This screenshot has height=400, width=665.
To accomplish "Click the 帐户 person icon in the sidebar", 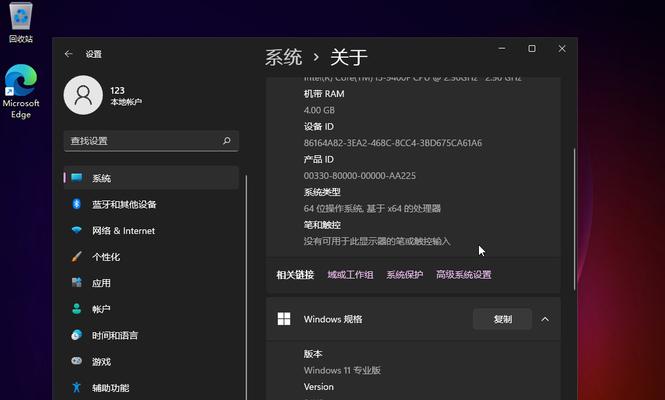I will [x=77, y=309].
